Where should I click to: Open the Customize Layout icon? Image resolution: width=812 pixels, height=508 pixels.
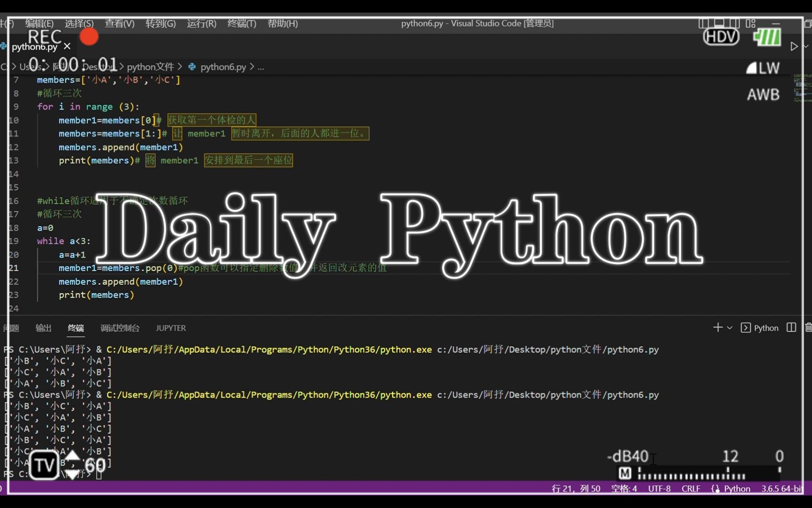[750, 23]
